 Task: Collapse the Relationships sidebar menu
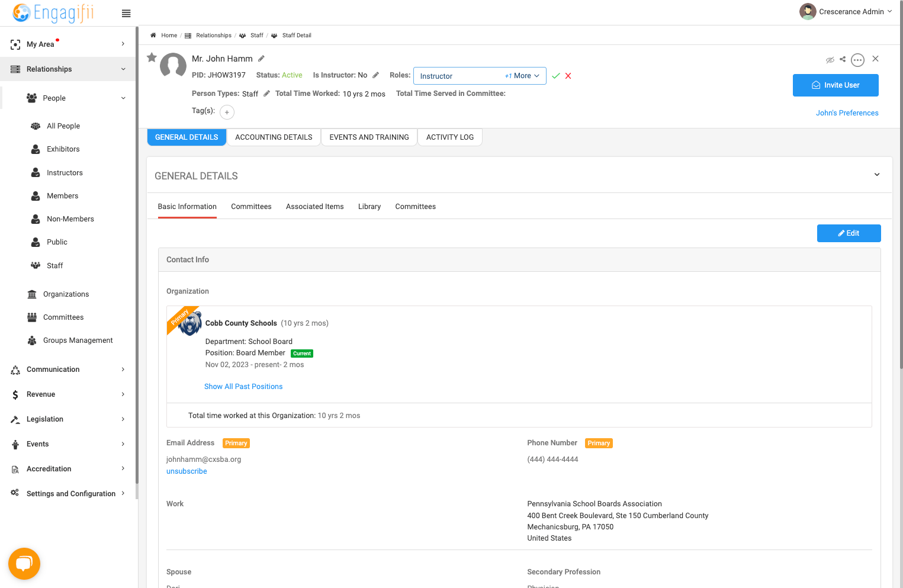[x=68, y=69]
